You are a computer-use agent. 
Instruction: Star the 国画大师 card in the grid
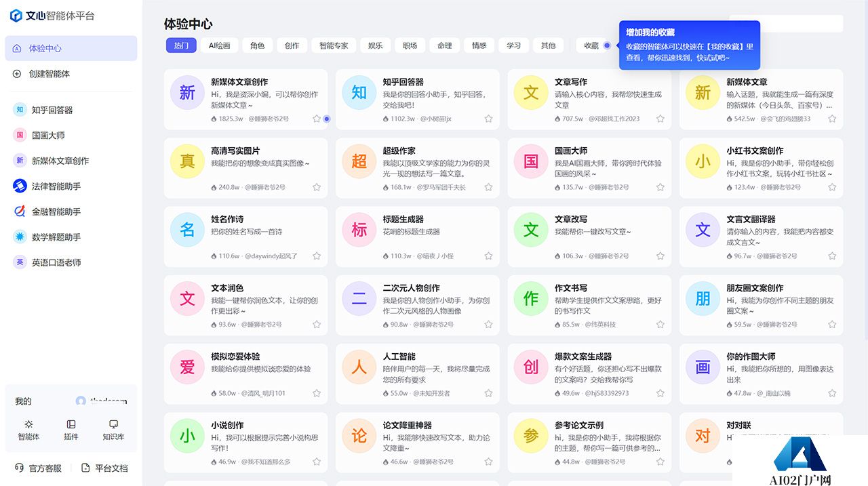tap(660, 187)
